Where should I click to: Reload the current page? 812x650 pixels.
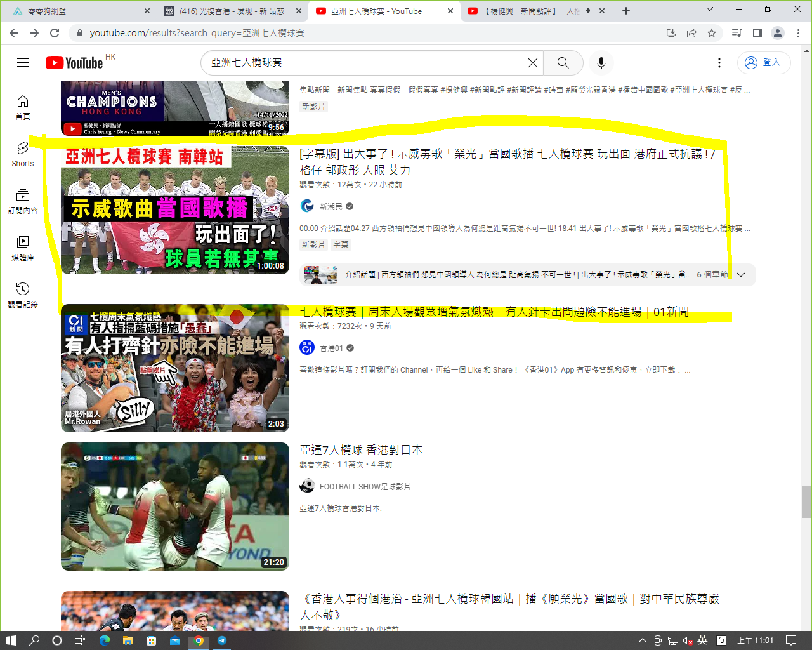point(55,33)
